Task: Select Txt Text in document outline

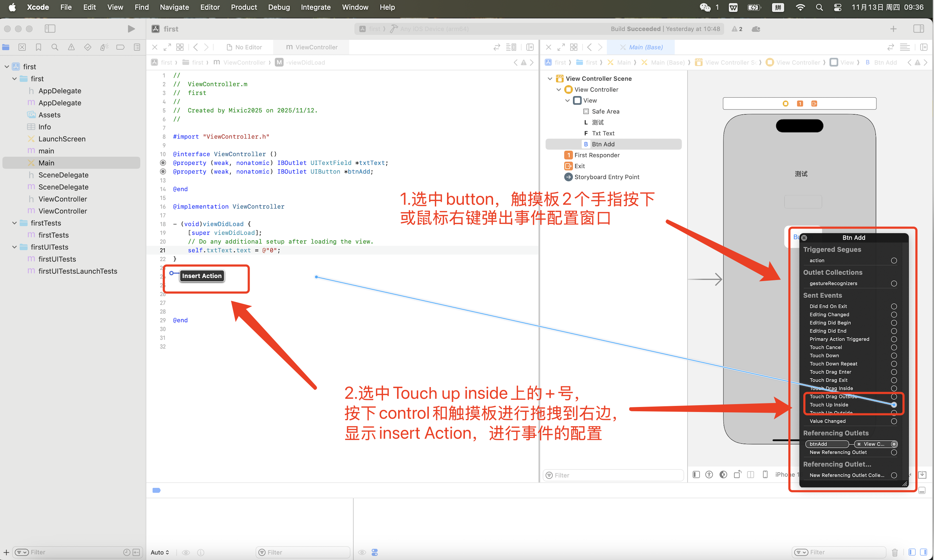Action: (603, 133)
